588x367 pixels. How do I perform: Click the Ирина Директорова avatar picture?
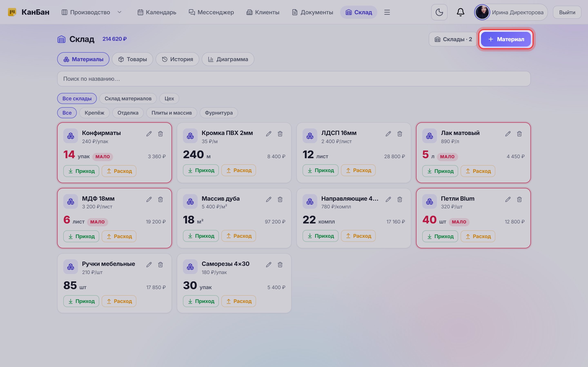[x=482, y=12]
